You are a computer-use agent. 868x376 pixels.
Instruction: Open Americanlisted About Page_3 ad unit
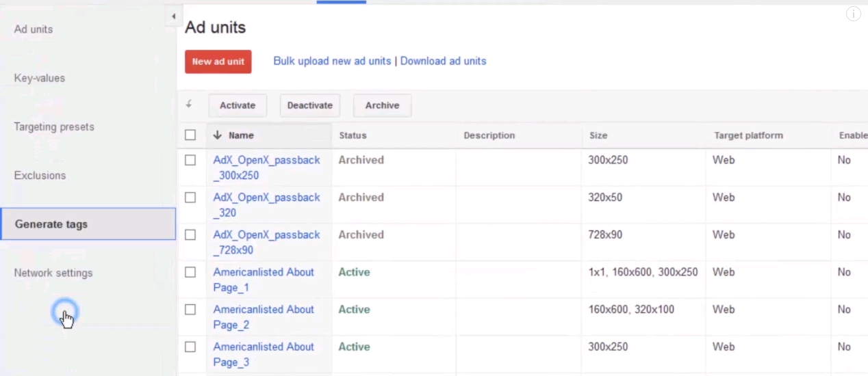(x=264, y=354)
